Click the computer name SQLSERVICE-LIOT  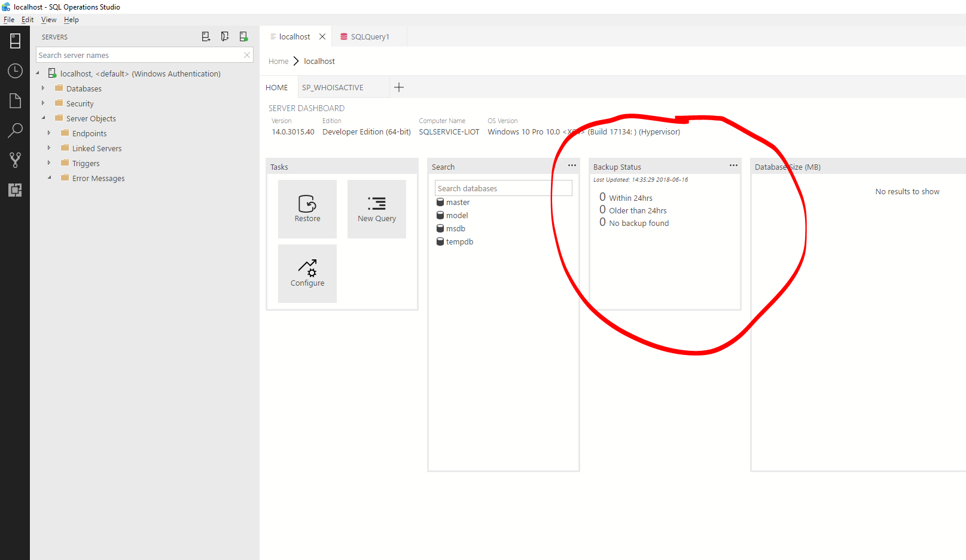pos(449,131)
